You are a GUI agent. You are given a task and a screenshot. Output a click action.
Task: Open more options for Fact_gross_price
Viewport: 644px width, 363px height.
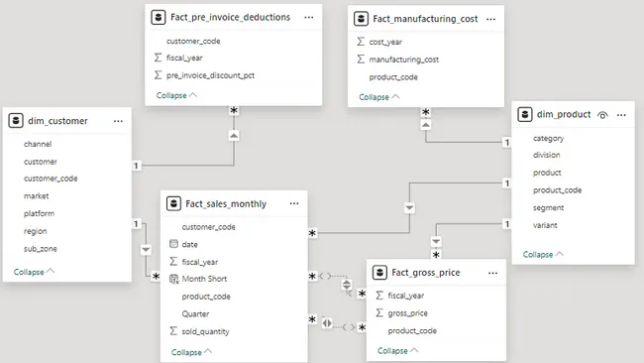[x=492, y=273]
